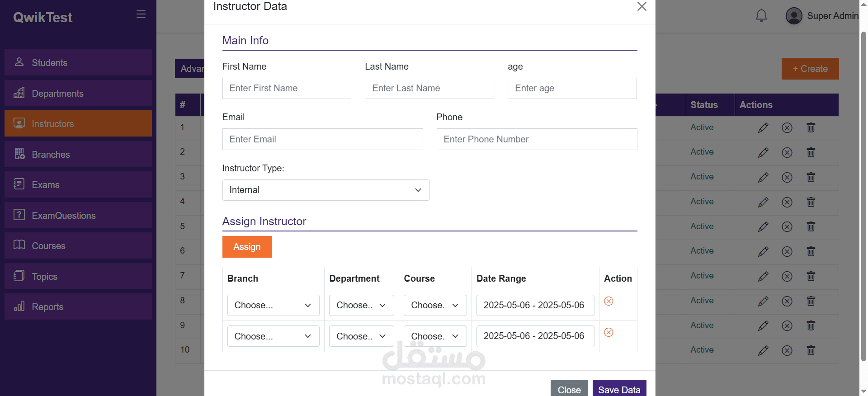This screenshot has height=396, width=868.
Task: Click the Super Admin avatar icon
Action: coord(794,16)
